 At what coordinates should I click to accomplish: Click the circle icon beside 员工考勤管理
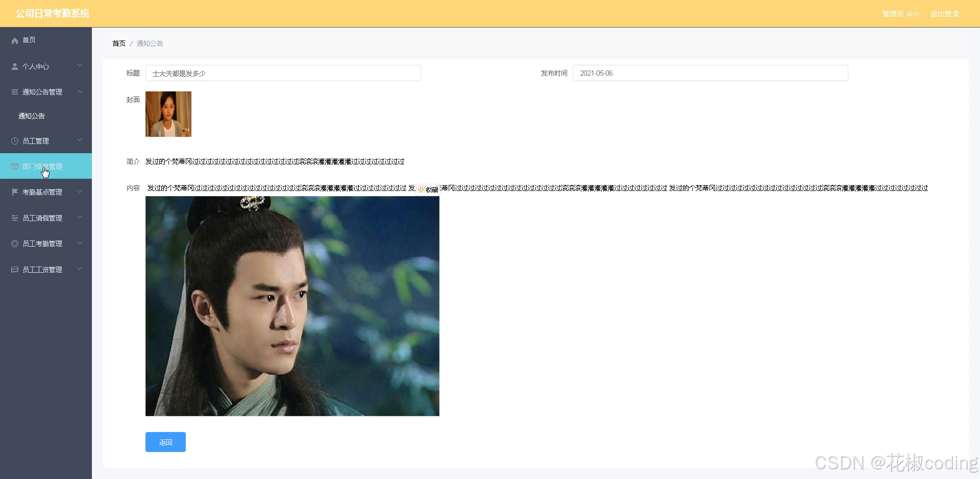pos(15,244)
